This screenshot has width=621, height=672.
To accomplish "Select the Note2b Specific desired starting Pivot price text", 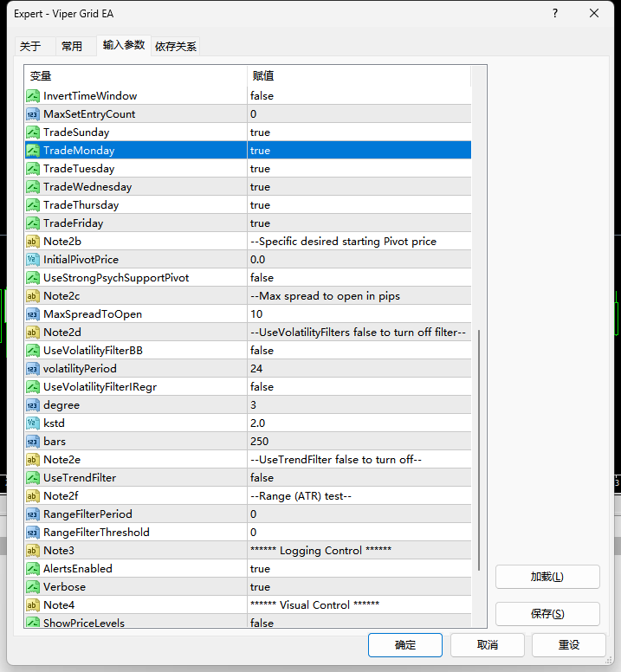I will (343, 242).
